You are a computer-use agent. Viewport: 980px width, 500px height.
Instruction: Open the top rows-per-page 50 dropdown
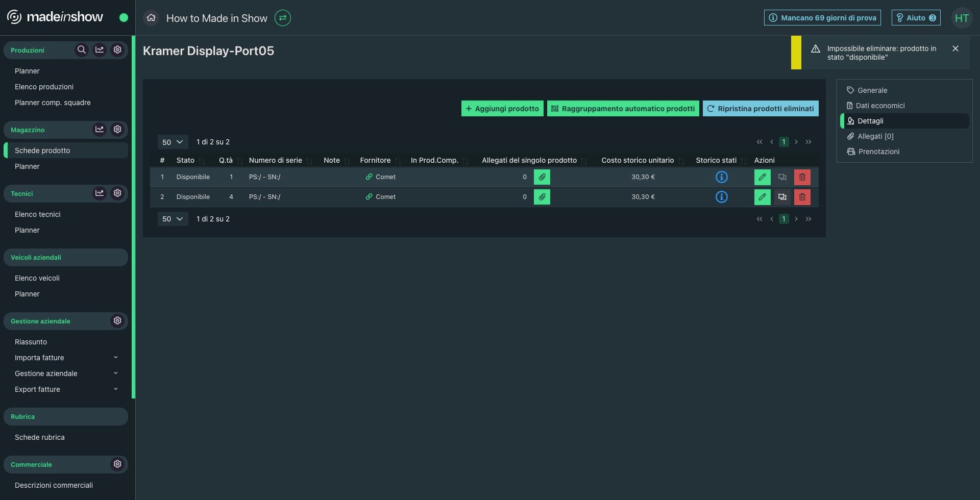pyautogui.click(x=173, y=142)
